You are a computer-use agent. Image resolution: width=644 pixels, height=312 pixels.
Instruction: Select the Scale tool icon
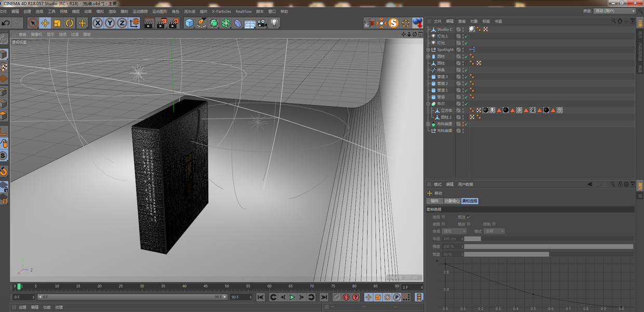57,23
